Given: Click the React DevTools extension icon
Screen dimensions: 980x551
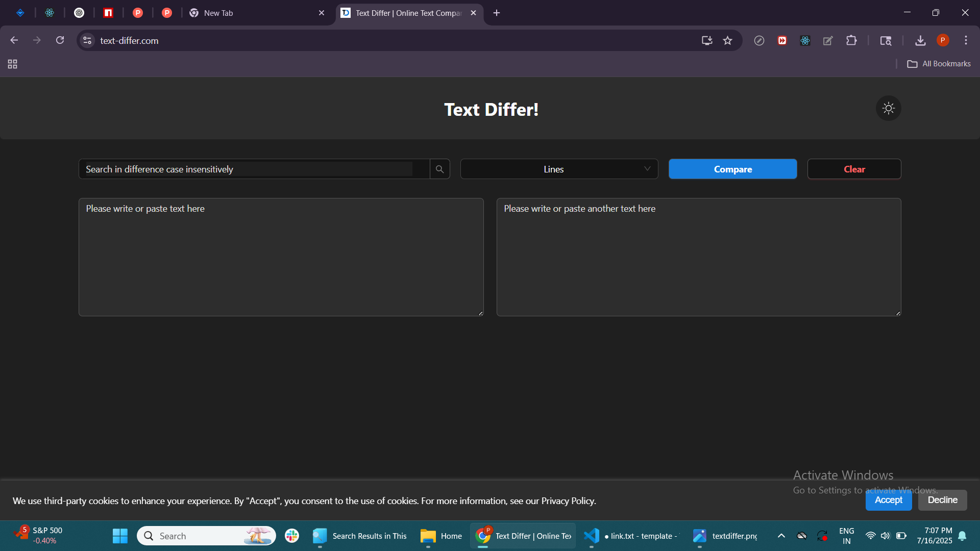Looking at the screenshot, I should tap(805, 40).
